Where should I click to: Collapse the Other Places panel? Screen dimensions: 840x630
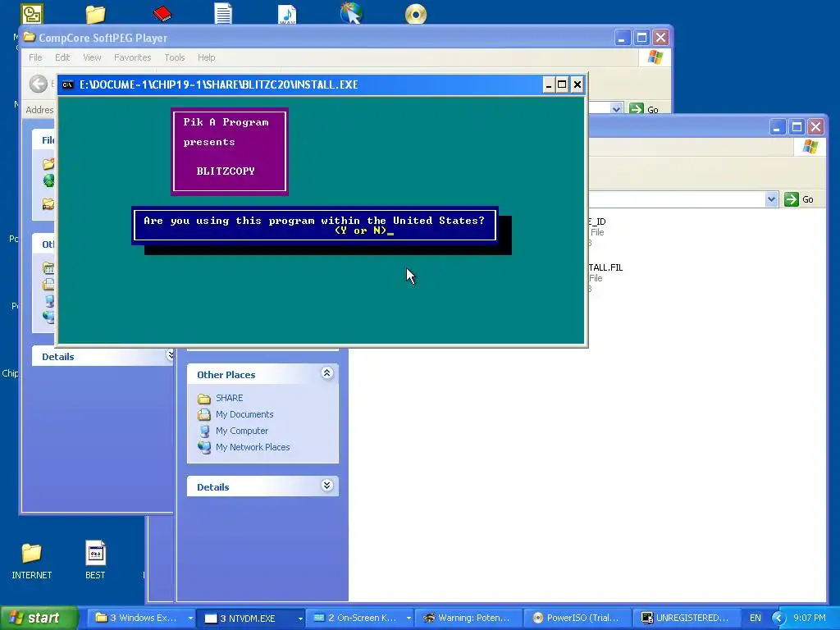click(x=326, y=373)
